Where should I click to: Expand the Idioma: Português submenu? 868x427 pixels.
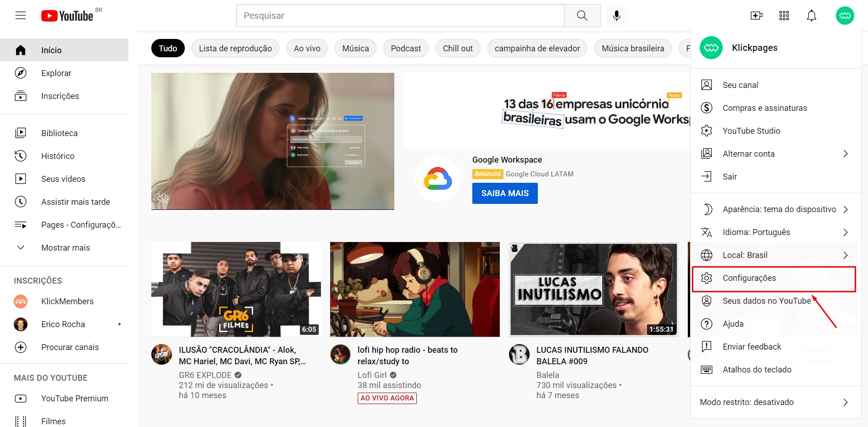pyautogui.click(x=776, y=232)
